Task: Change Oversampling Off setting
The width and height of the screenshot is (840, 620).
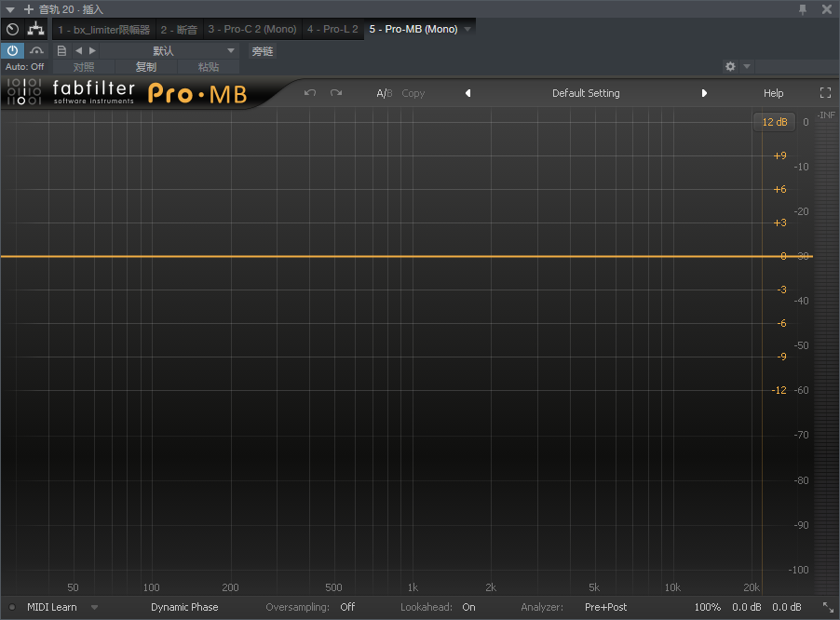Action: pos(347,607)
